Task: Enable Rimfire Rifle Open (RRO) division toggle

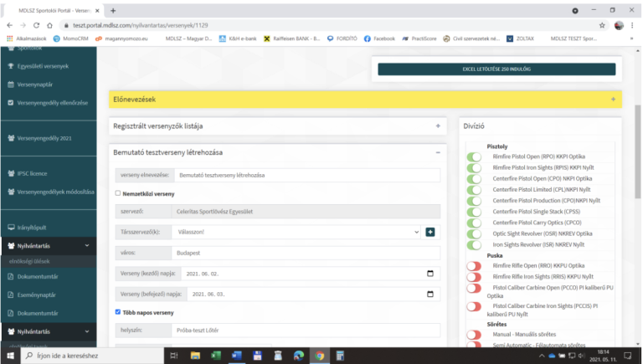Action: click(x=475, y=266)
